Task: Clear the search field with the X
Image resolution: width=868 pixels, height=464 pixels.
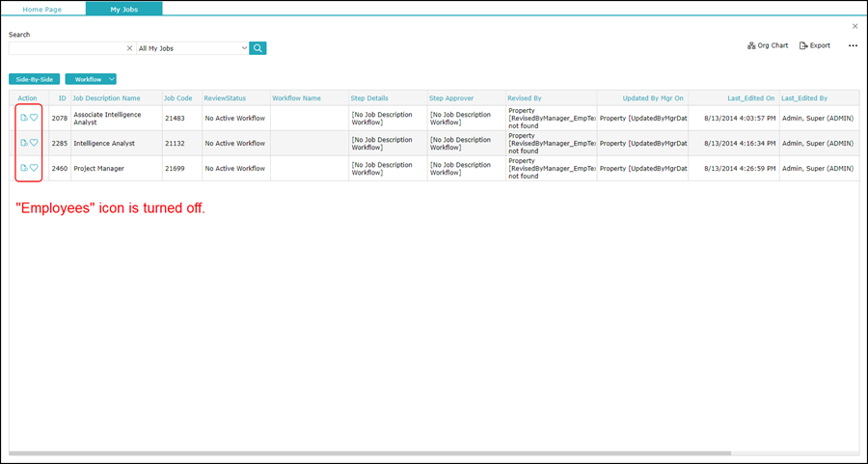Action: point(129,48)
